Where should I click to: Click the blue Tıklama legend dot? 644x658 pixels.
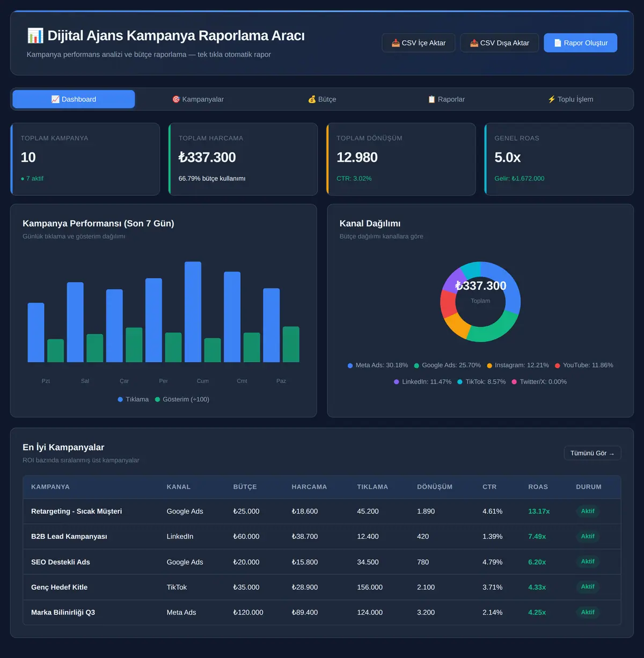[x=120, y=399]
